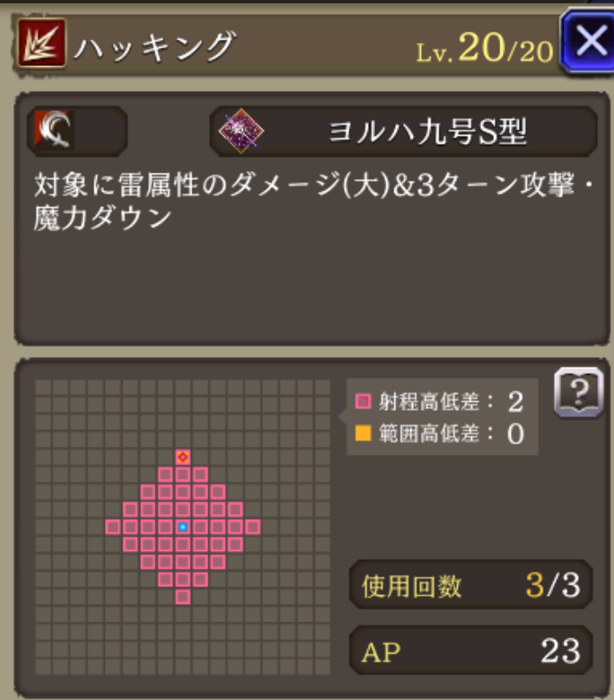Close the ハッキング skill detail window
This screenshot has width=614, height=700.
pos(588,41)
